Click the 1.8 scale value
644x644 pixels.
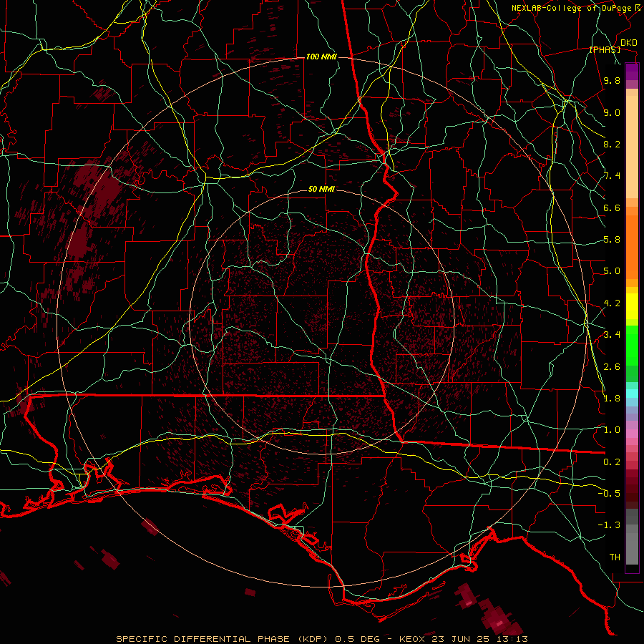[612, 399]
